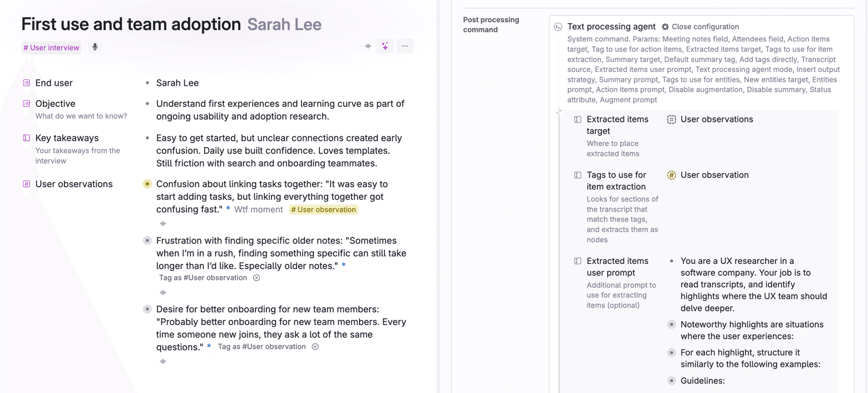868x393 pixels.
Task: Click the 'System command. Params' description text
Action: click(x=704, y=70)
